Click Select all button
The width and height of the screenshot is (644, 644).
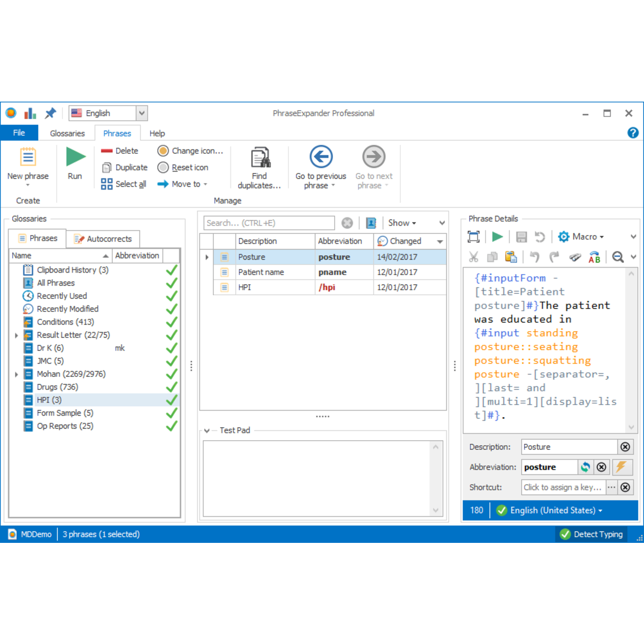124,184
